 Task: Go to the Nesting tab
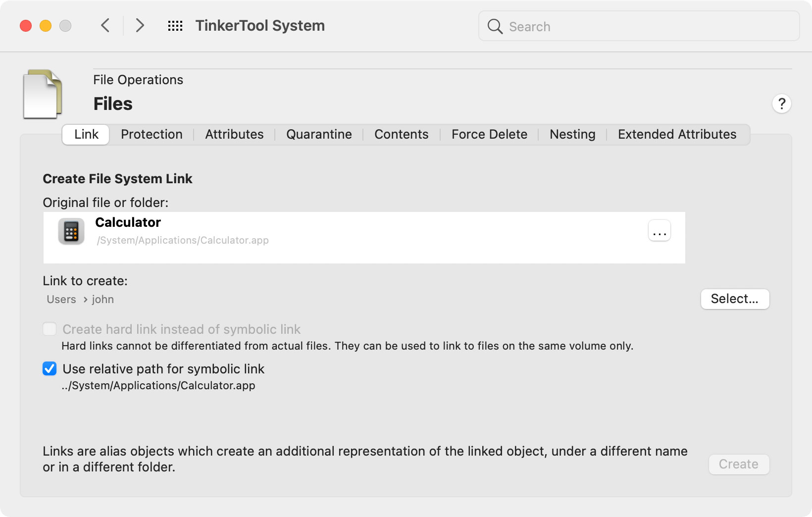[x=572, y=135]
